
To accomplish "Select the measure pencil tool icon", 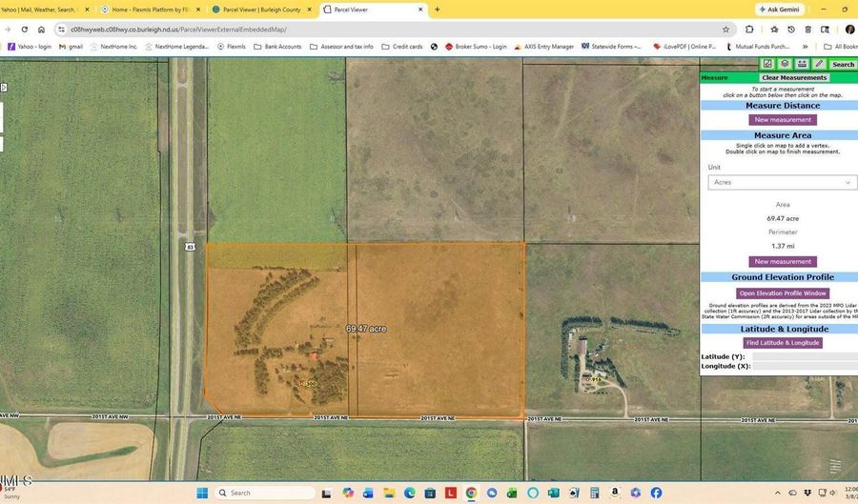I will (819, 64).
